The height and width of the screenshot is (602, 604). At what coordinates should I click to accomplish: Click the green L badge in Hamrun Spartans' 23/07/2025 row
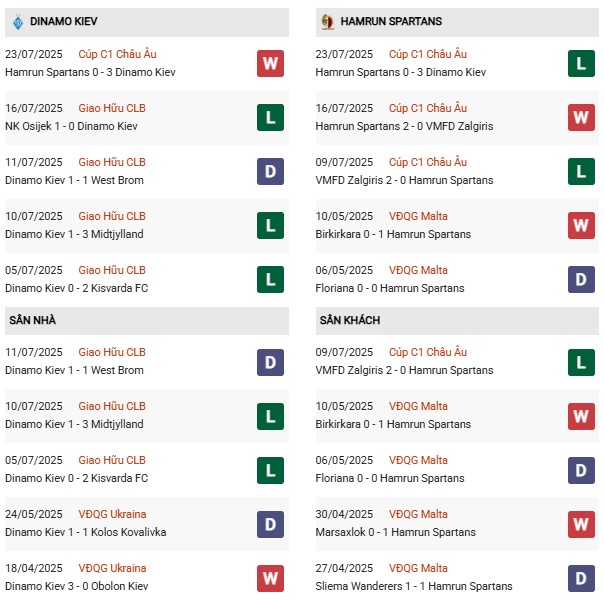pyautogui.click(x=581, y=64)
